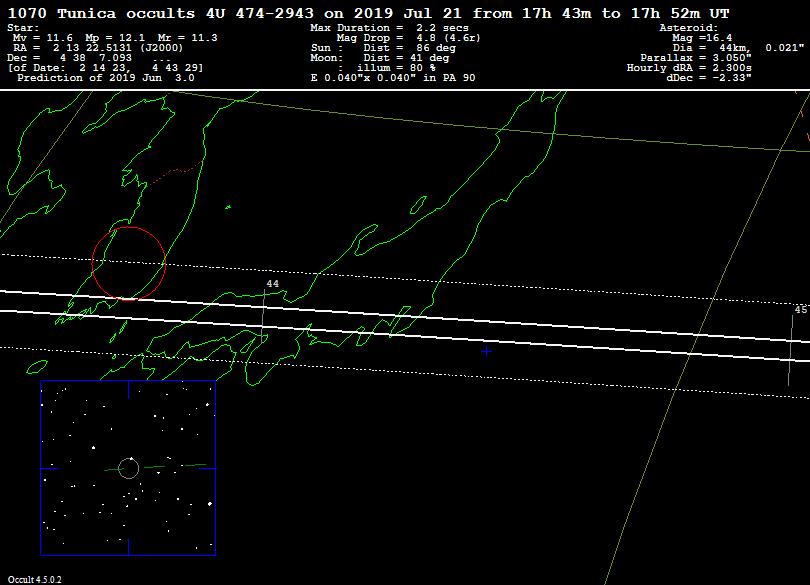
Task: Click the 'of Date: 2 14 23, 4 43 29' line
Action: [105, 68]
